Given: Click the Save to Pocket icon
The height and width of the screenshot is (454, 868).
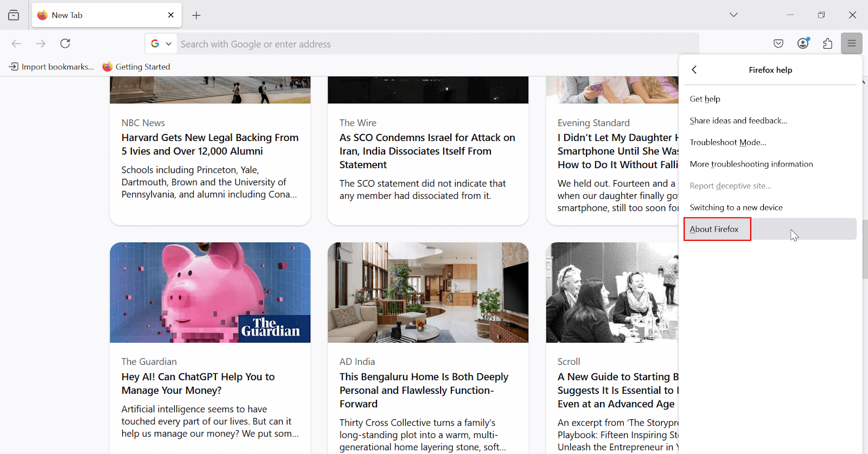Looking at the screenshot, I should pos(778,43).
